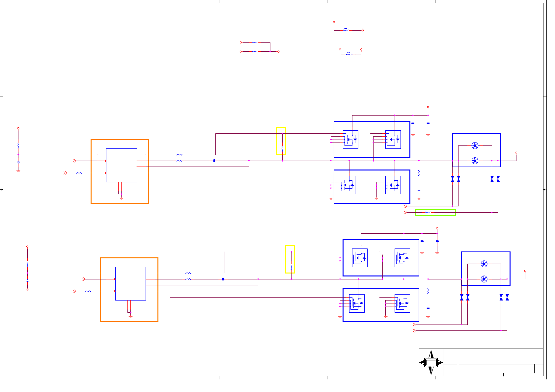Screen dimensions: 555x392
Task: Click the compass logo in the title block
Action: 431,362
